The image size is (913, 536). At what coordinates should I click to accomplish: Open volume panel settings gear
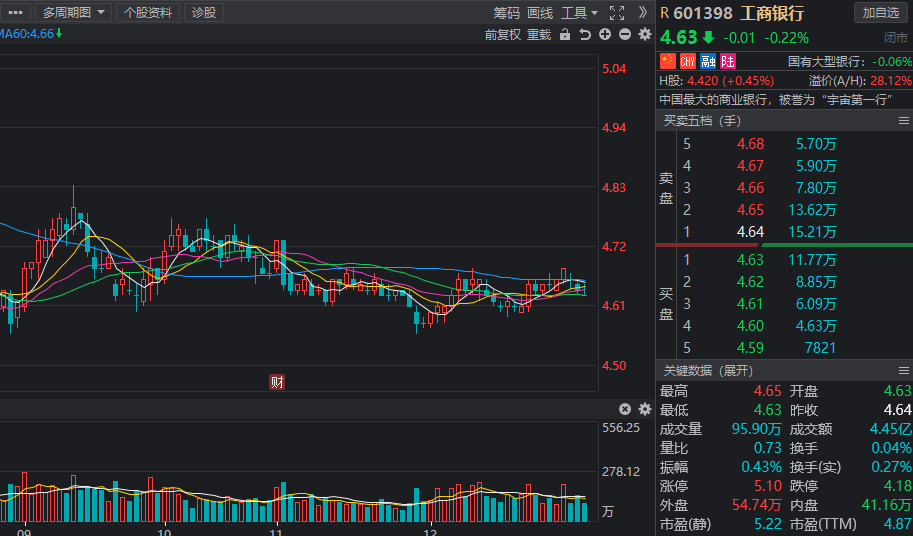coord(645,409)
